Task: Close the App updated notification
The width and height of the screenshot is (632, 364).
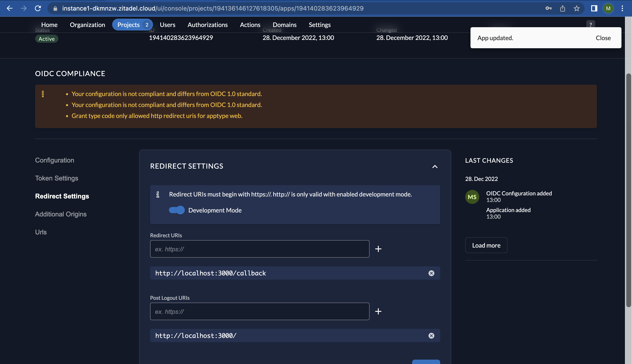Action: [603, 38]
